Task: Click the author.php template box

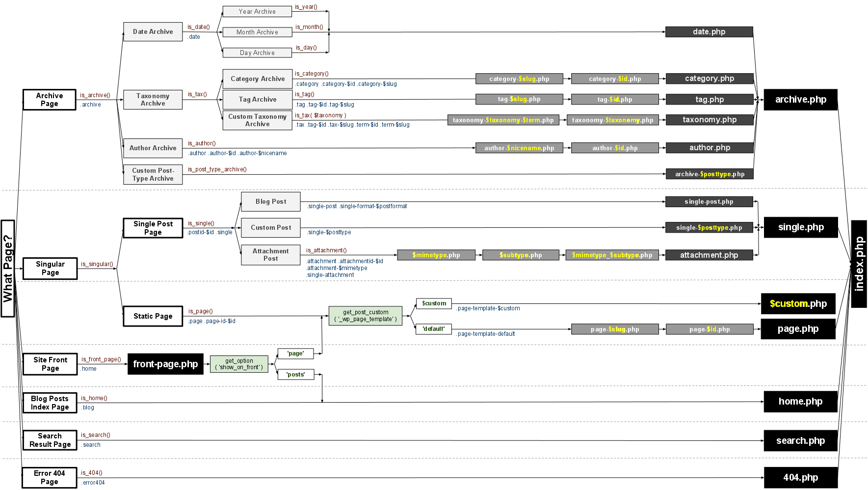Action: point(710,148)
